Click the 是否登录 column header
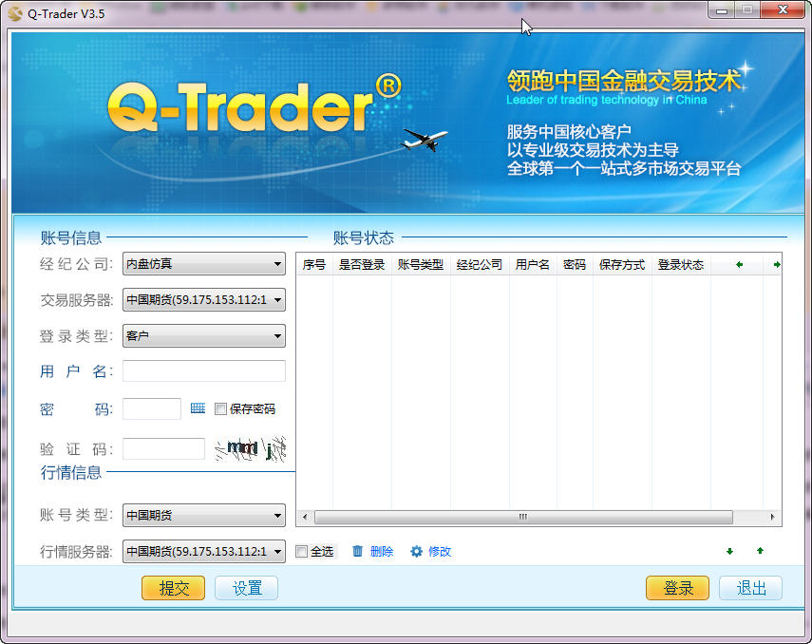This screenshot has height=644, width=812. click(362, 265)
